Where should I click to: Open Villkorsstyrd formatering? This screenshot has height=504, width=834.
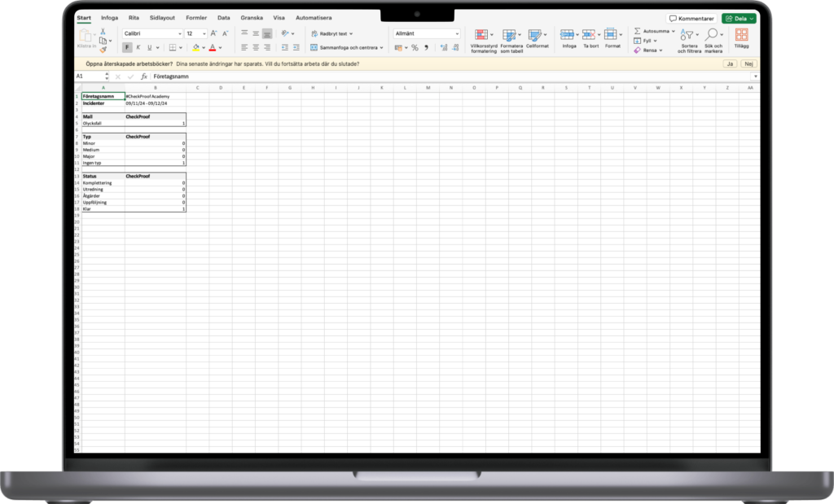tap(482, 35)
